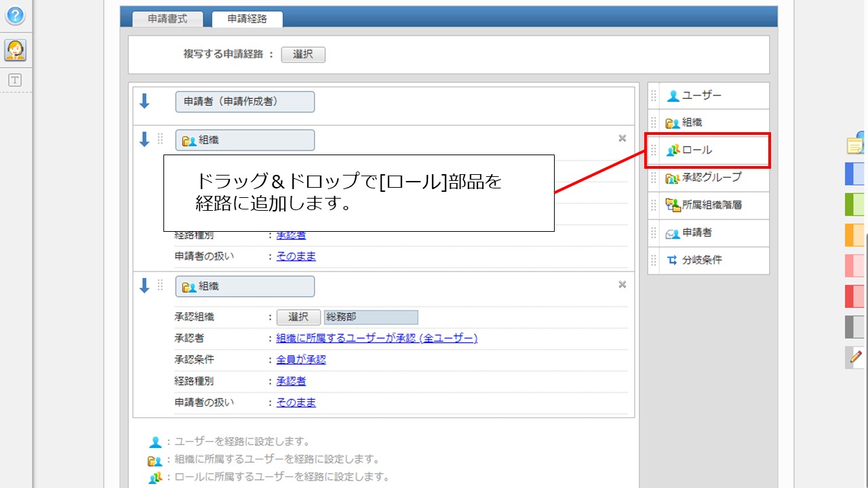Click the 総務部 organization input field
Image resolution: width=868 pixels, height=488 pixels.
[x=371, y=317]
